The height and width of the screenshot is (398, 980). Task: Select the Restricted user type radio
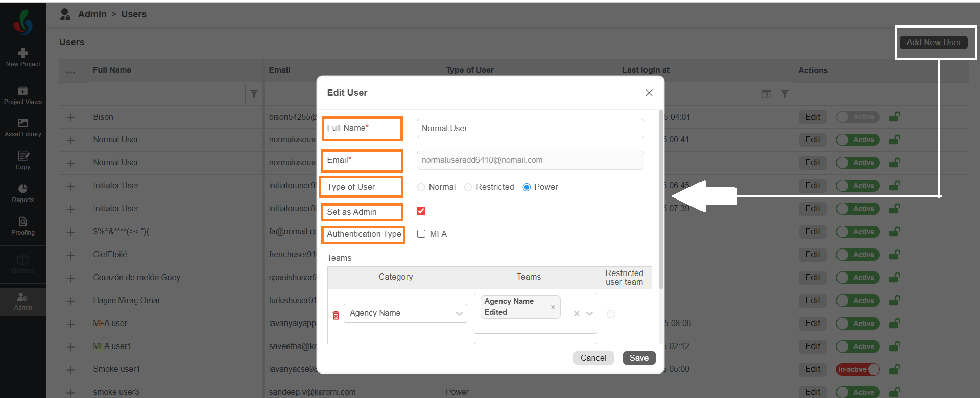[468, 187]
